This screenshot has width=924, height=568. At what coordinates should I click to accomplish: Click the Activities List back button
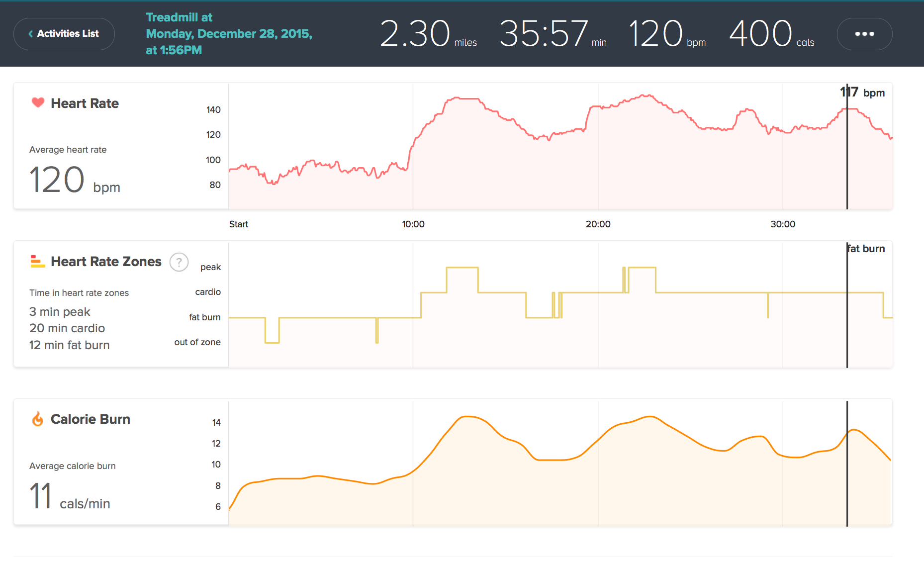coord(64,34)
